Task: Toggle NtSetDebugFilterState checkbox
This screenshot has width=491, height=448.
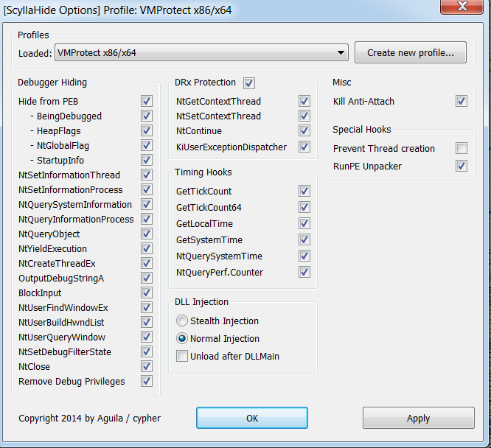Action: point(147,351)
